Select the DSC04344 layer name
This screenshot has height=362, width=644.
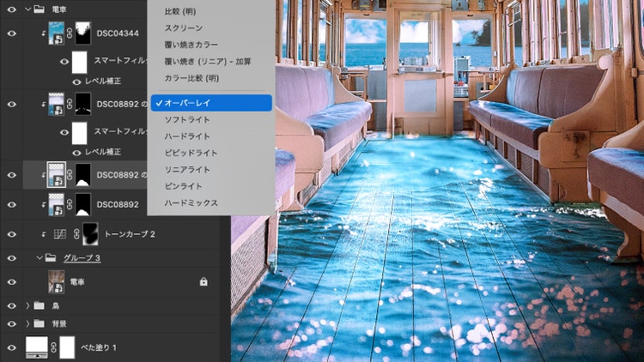point(118,33)
